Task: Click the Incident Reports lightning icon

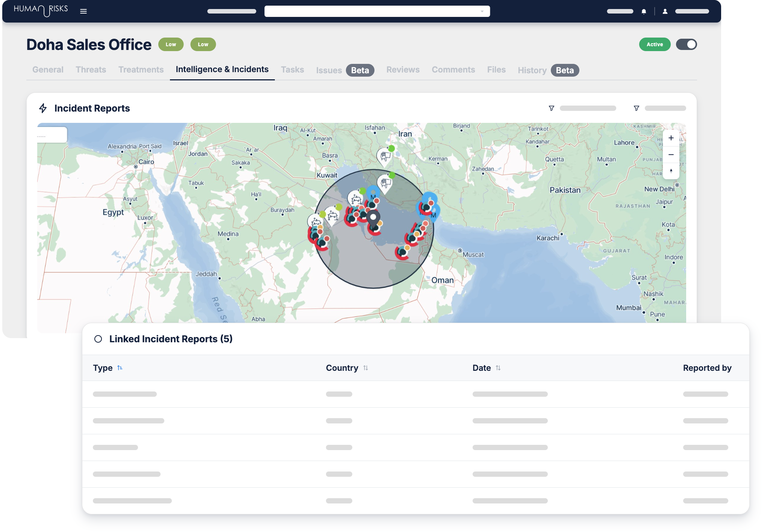Action: (x=43, y=108)
